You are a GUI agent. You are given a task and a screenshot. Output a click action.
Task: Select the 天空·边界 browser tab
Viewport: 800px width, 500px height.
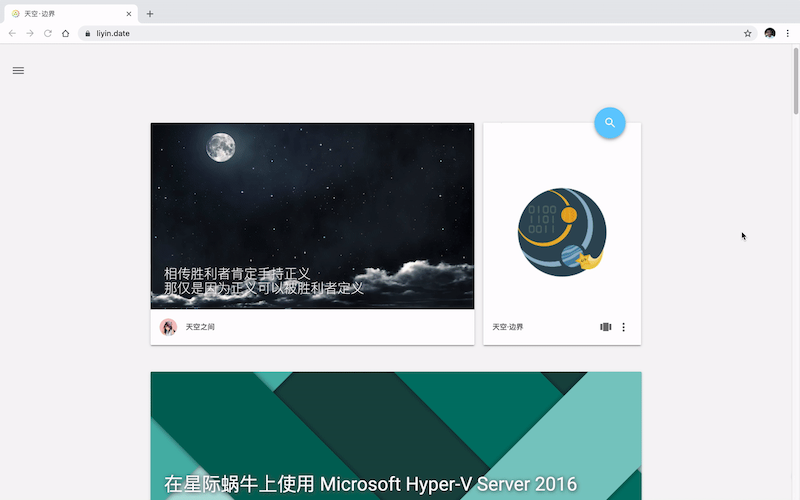click(x=71, y=14)
